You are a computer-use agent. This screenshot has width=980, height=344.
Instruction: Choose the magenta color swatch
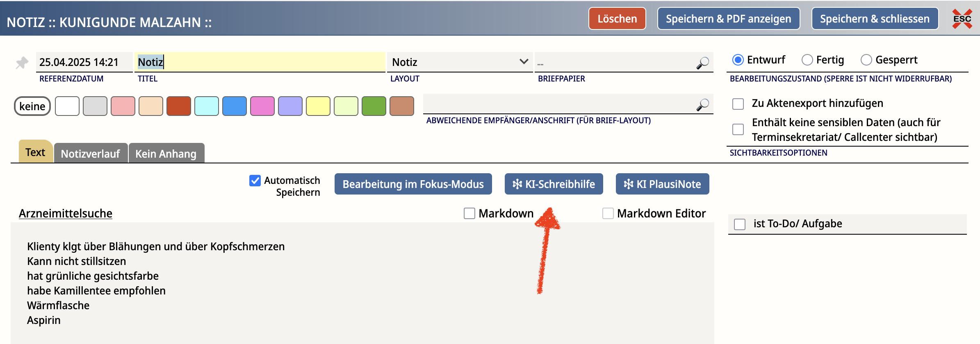click(262, 106)
